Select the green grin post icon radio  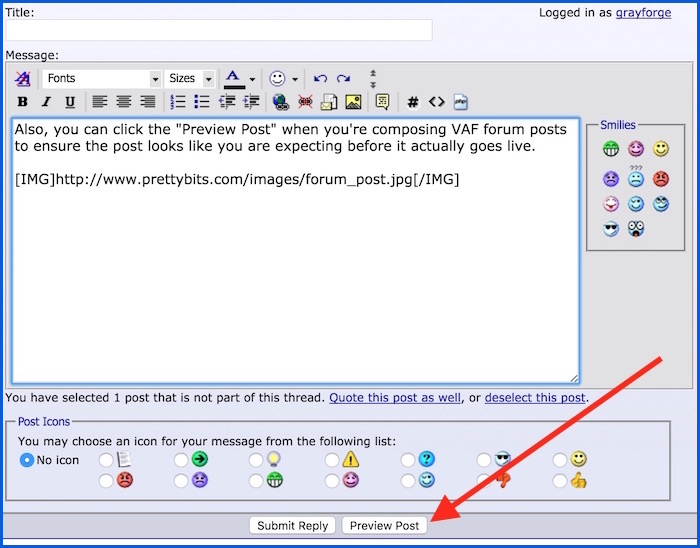point(256,481)
